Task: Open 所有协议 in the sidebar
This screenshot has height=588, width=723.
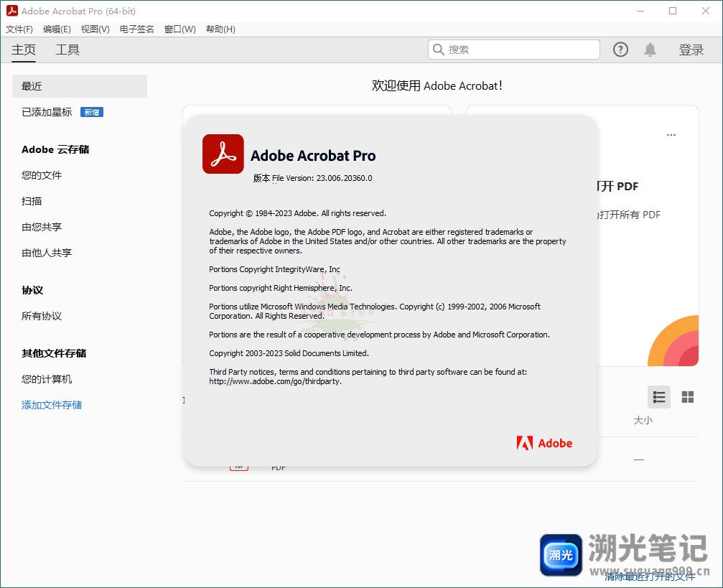Action: tap(42, 316)
